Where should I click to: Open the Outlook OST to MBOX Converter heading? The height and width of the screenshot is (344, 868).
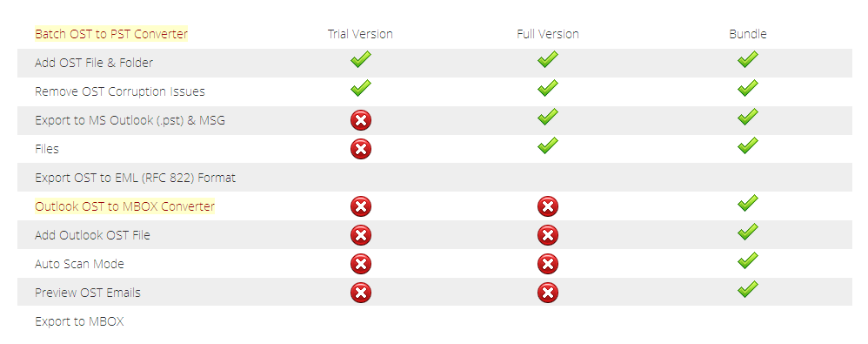click(x=124, y=206)
